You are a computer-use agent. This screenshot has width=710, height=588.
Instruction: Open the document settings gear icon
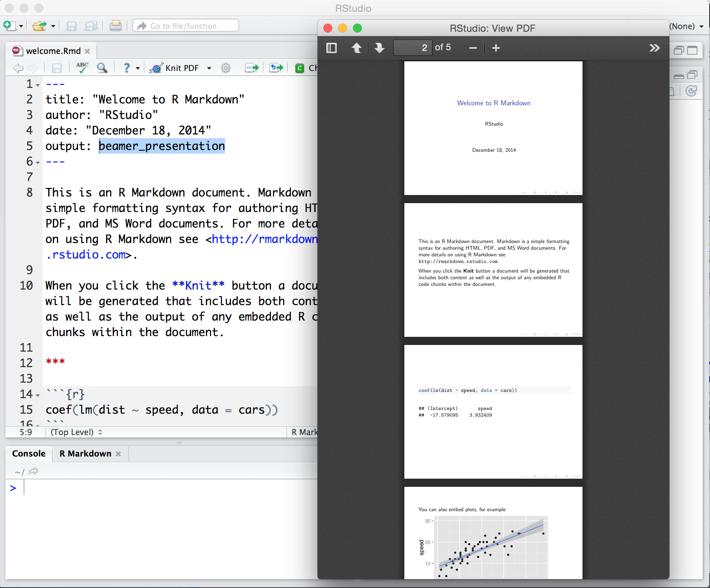(x=226, y=68)
